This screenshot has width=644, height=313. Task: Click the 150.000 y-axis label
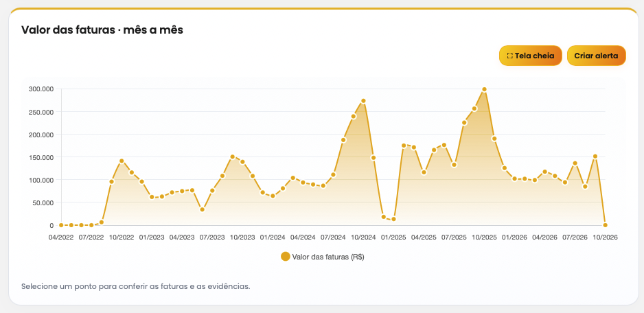41,157
